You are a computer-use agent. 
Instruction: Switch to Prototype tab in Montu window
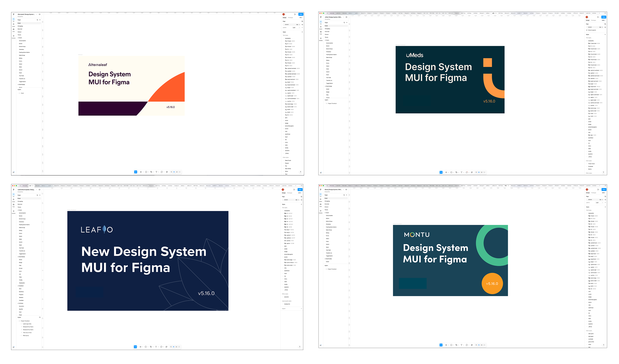pyautogui.click(x=594, y=193)
